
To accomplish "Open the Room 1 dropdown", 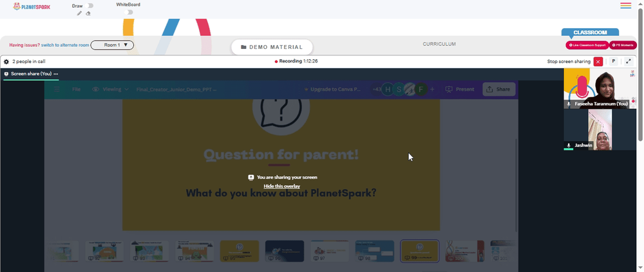I will tap(112, 45).
